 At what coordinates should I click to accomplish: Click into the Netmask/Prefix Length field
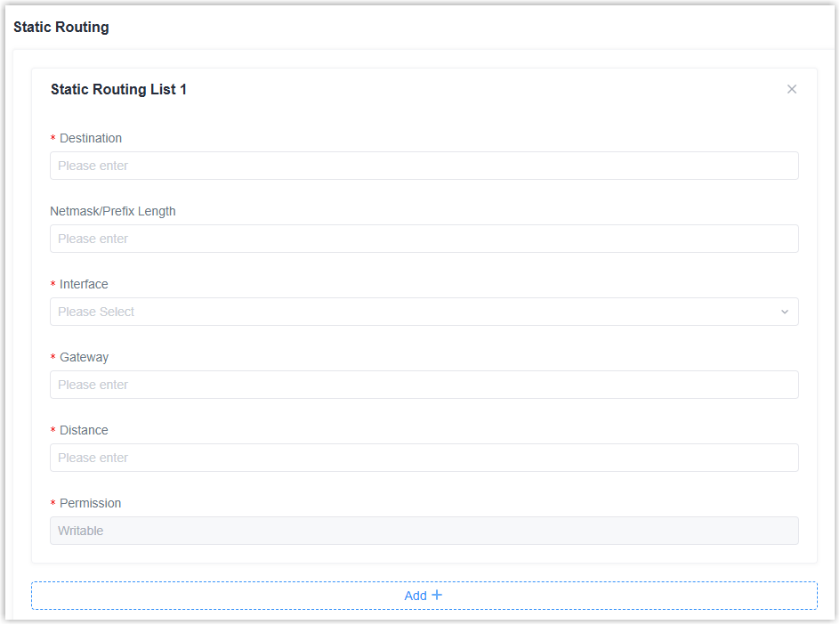tap(424, 239)
